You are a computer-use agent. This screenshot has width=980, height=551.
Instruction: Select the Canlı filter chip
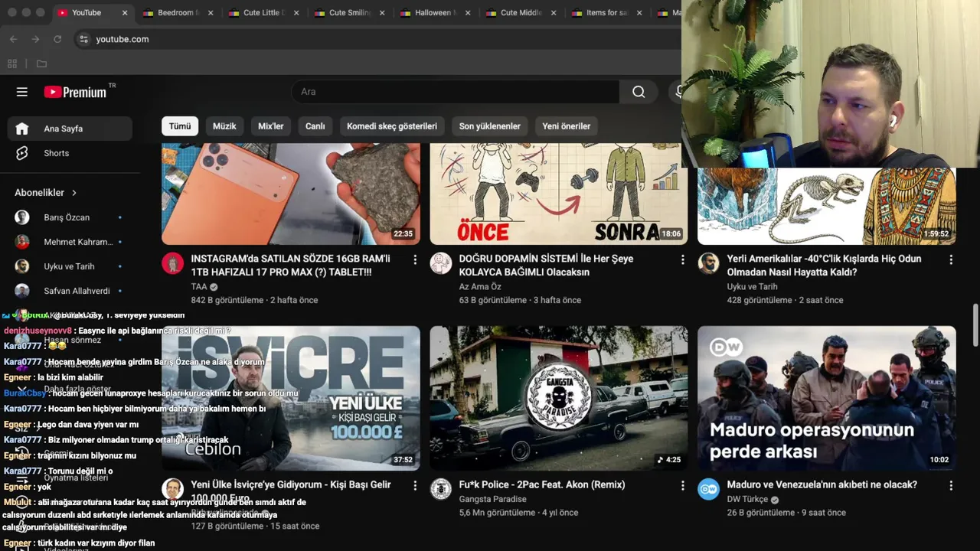315,126
